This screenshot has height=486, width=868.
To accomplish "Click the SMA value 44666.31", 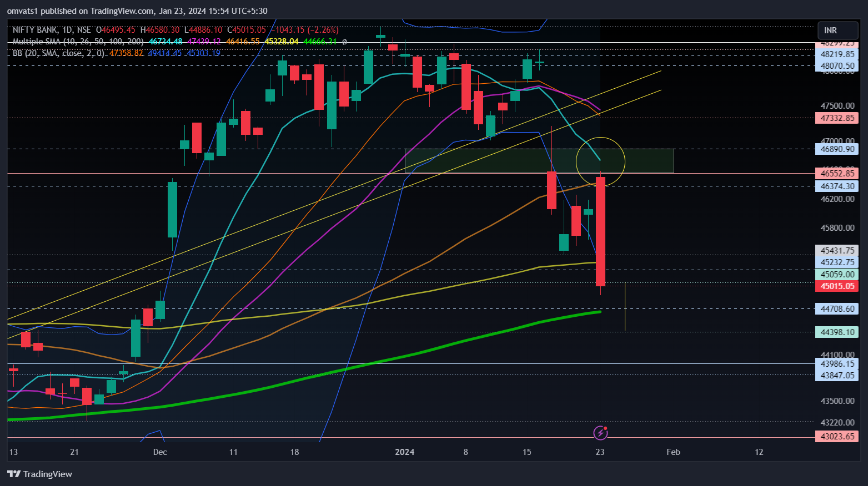I will (320, 42).
